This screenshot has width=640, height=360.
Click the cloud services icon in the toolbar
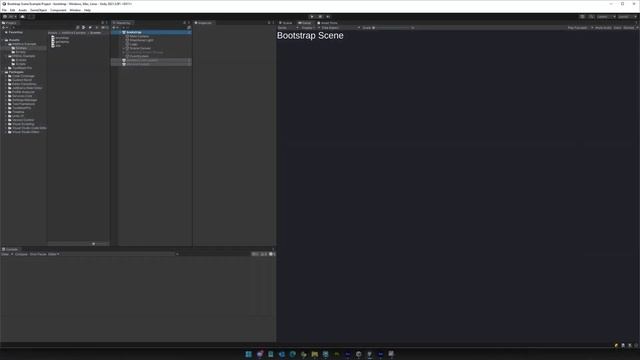pyautogui.click(x=22, y=17)
